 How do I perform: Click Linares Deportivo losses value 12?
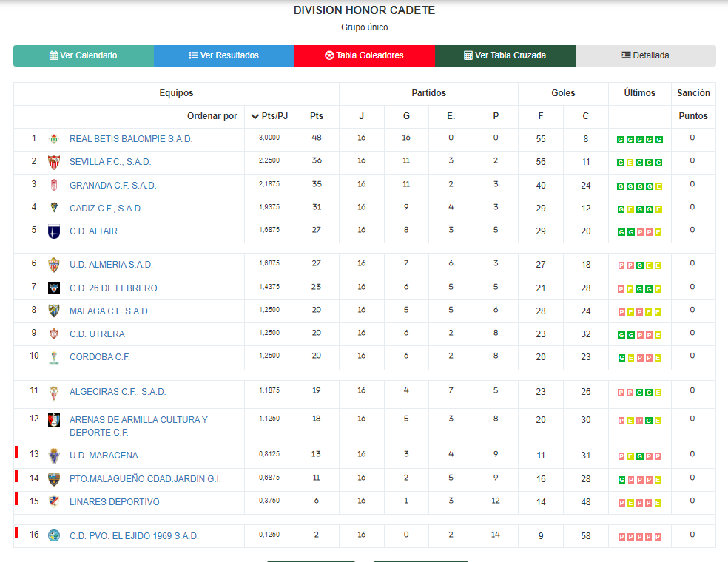tap(496, 501)
